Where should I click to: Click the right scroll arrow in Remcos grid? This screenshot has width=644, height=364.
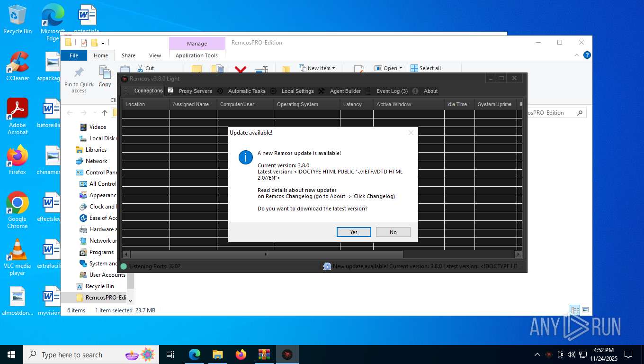pos(518,255)
